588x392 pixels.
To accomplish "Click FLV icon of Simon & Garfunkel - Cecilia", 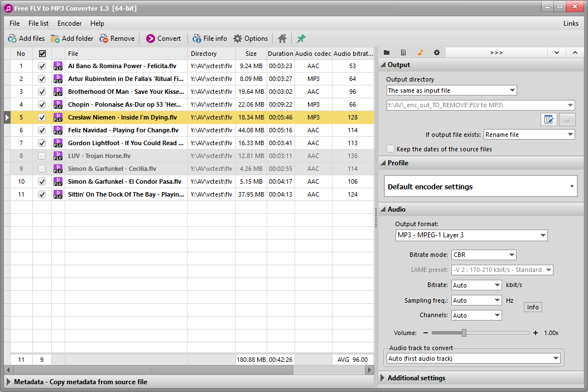I will [x=58, y=169].
